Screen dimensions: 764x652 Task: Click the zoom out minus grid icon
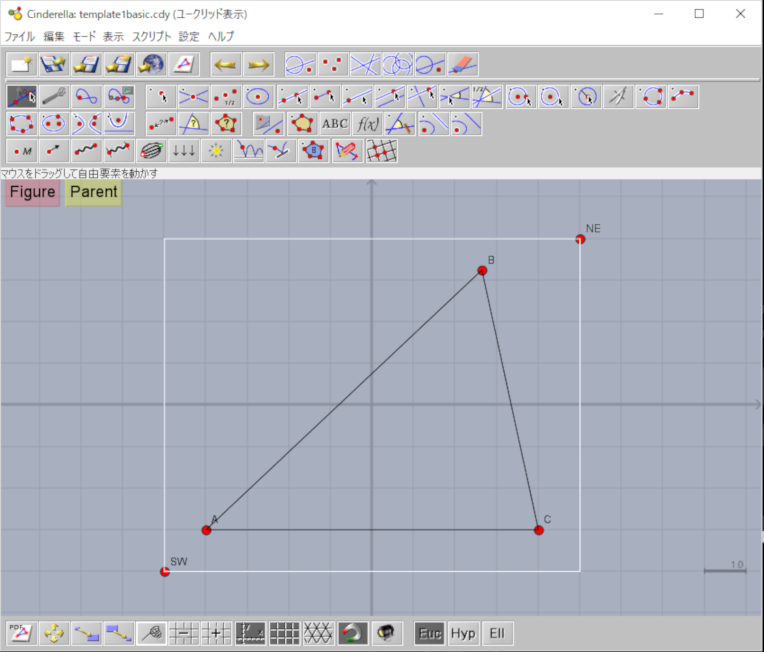[184, 633]
